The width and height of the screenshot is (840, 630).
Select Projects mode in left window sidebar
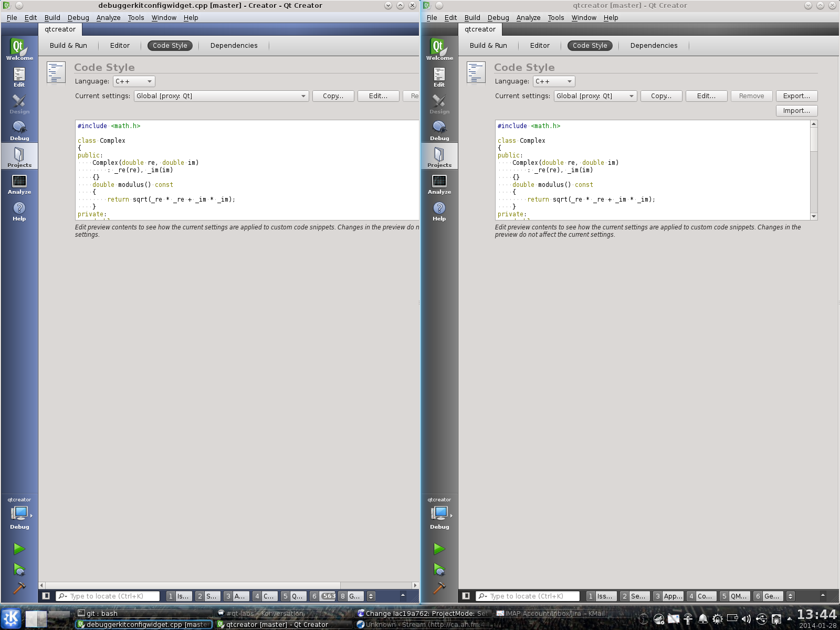point(19,157)
